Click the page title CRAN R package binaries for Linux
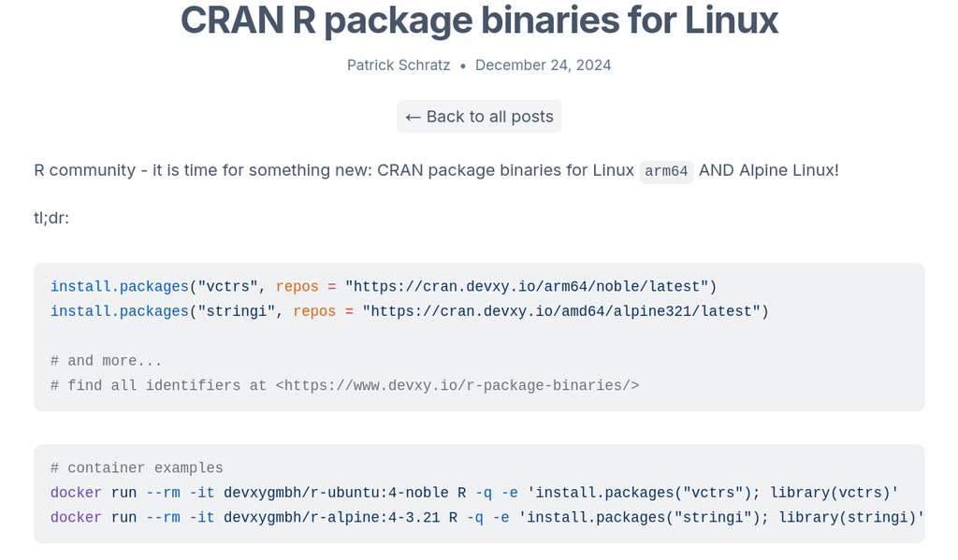Viewport: 958px width, 560px height. (479, 21)
